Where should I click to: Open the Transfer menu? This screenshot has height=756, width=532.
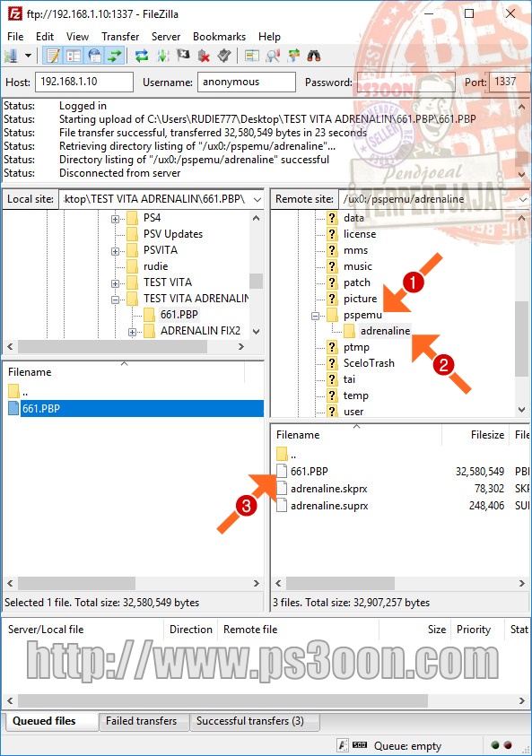click(120, 37)
